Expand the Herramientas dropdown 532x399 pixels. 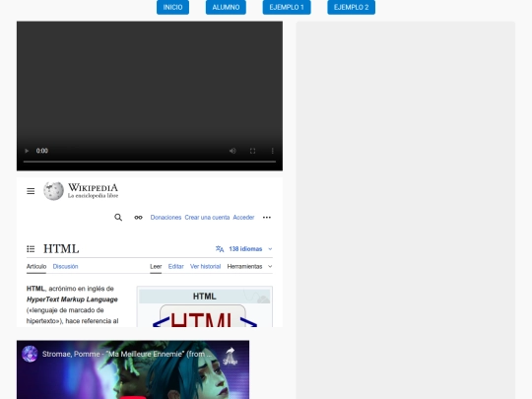tap(249, 267)
